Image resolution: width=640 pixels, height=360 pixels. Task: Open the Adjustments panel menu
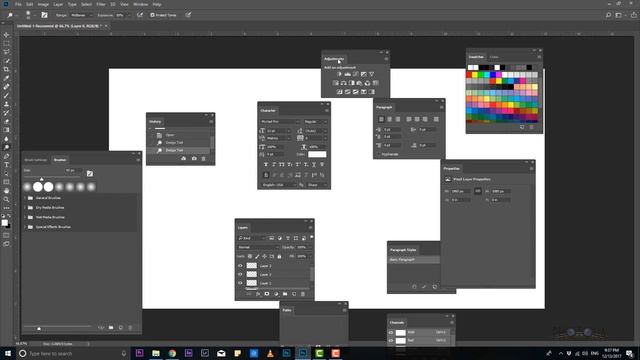(386, 59)
